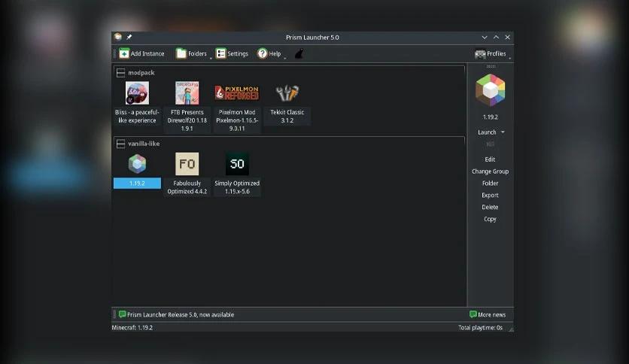The height and width of the screenshot is (364, 629).
Task: Select the Bliss peaceful-like experience instance
Action: (137, 104)
